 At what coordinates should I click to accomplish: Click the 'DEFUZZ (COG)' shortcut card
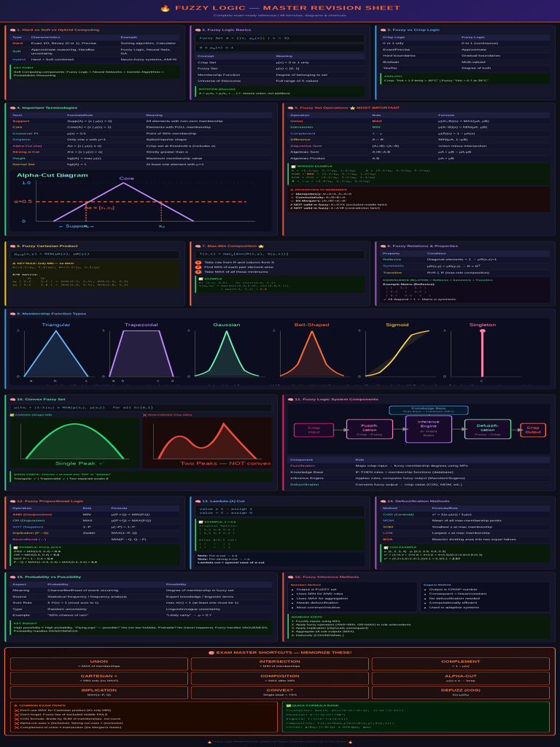[x=461, y=692]
